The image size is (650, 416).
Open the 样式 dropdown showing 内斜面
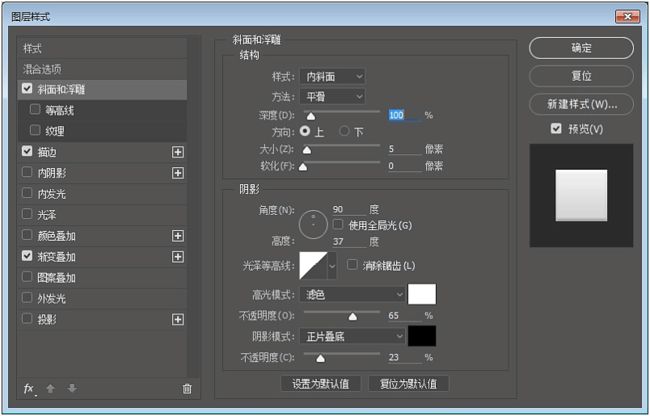pos(332,77)
